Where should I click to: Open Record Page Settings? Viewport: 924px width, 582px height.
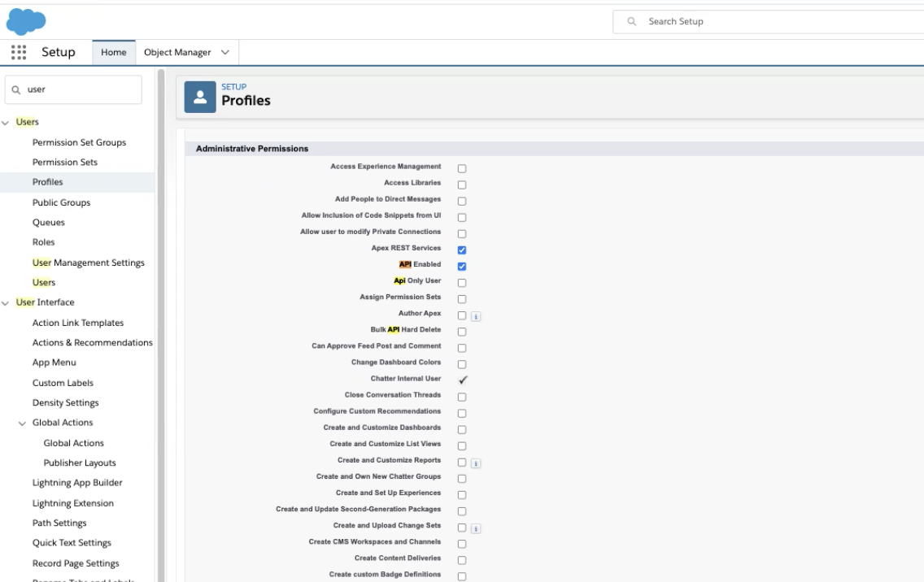[x=76, y=564]
